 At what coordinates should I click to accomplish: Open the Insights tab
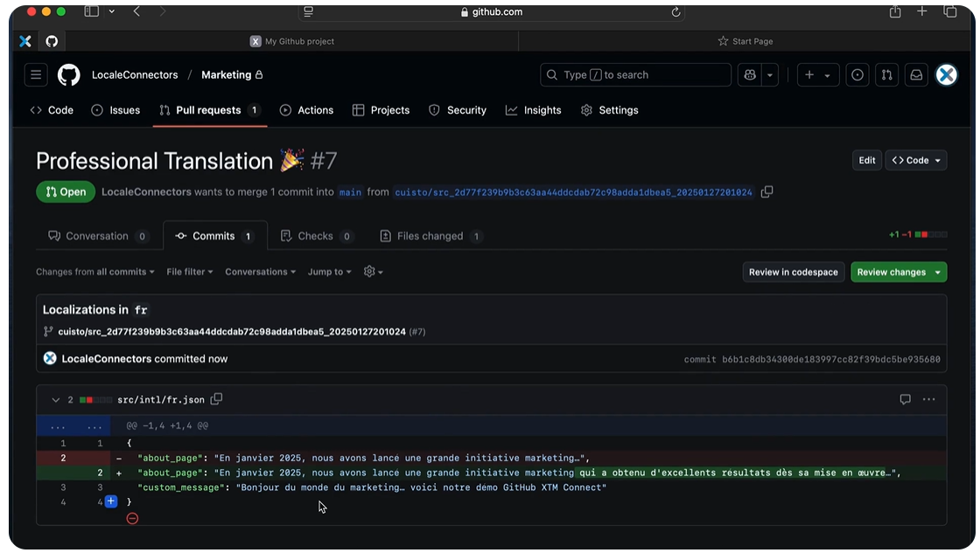[533, 110]
